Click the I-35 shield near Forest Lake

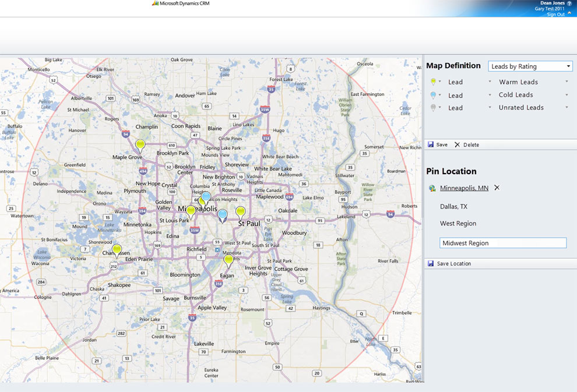[x=271, y=89]
